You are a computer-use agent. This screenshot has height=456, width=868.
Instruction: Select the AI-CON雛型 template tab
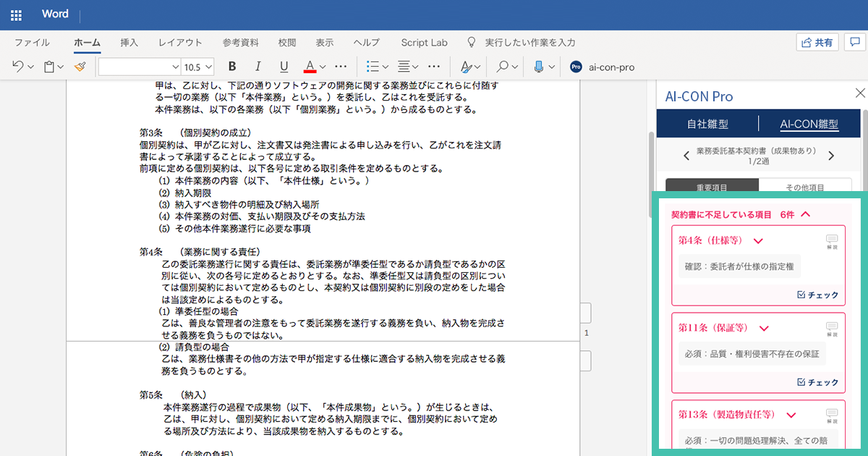pos(809,124)
